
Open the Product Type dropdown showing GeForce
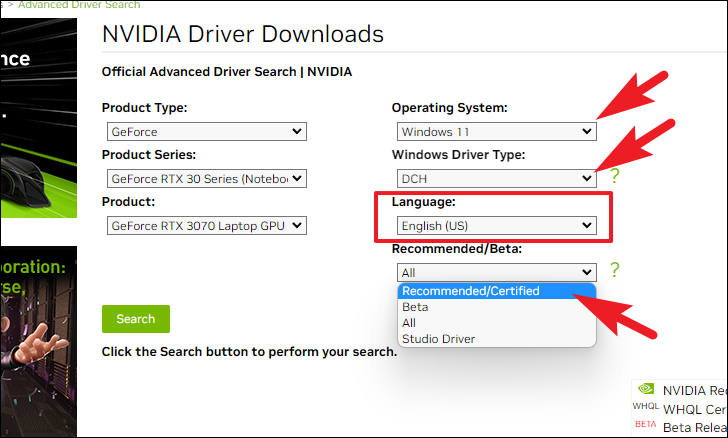tap(207, 131)
